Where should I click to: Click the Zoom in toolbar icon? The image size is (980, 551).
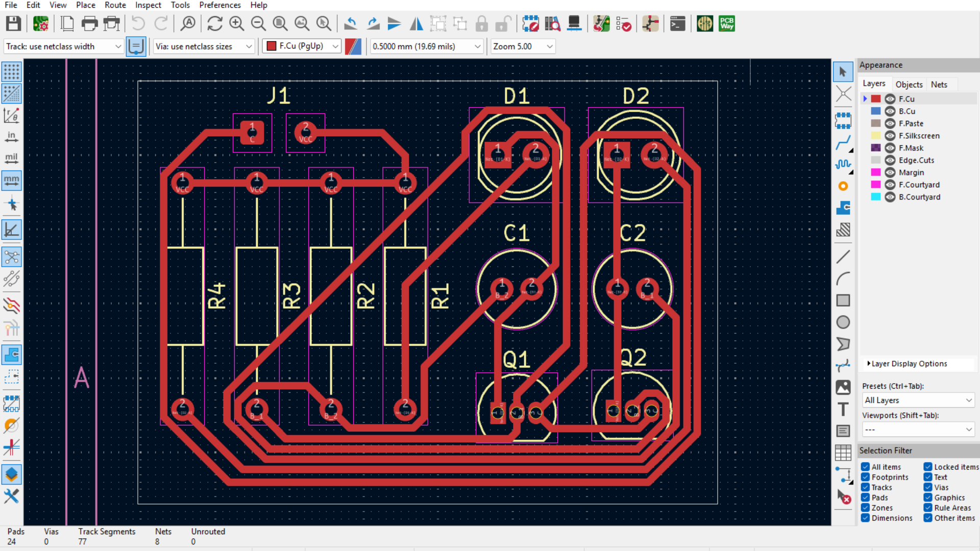click(236, 23)
